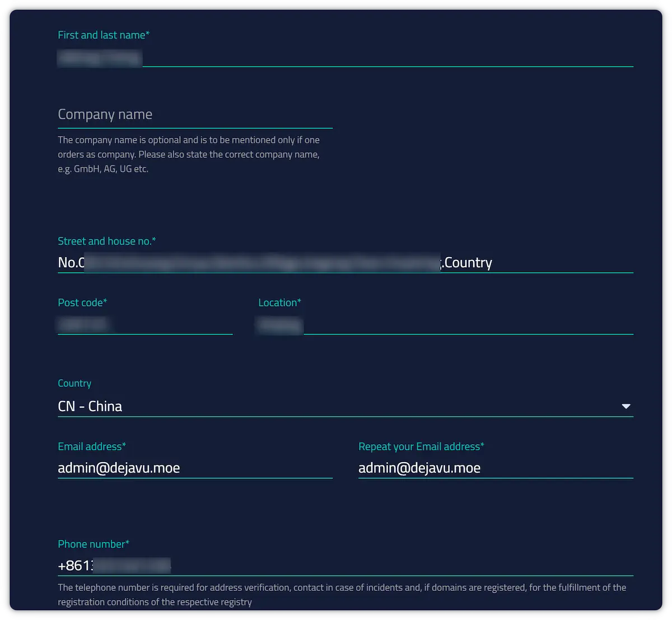
Task: Click the company name optional help text
Action: 189,154
